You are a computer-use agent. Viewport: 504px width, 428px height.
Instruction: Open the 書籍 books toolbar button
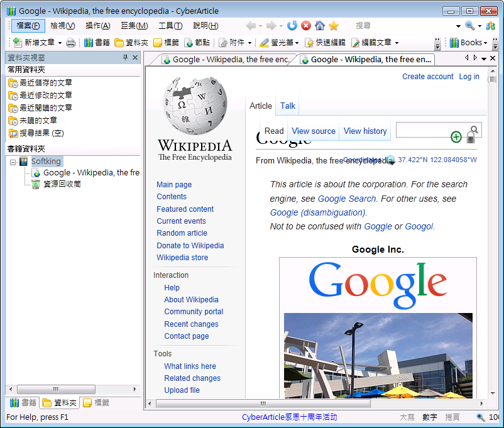pyautogui.click(x=97, y=43)
